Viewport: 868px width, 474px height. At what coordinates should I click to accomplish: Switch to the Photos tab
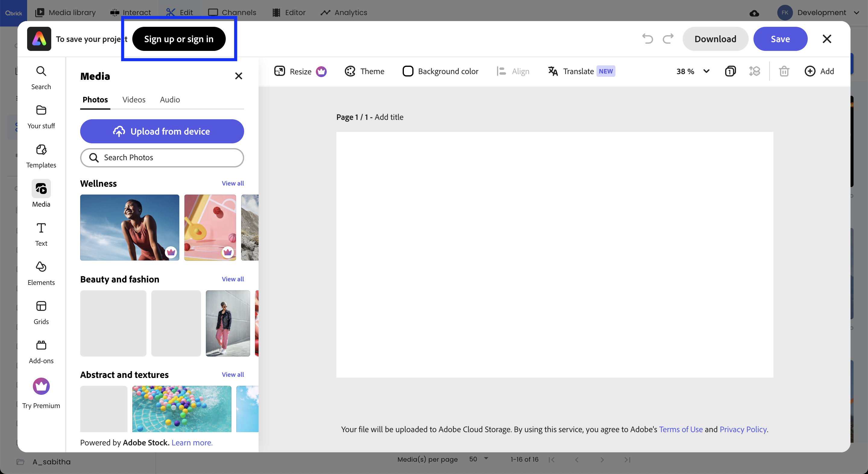click(x=95, y=100)
